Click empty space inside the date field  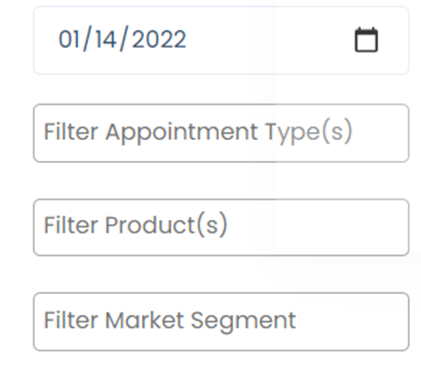coord(270,40)
